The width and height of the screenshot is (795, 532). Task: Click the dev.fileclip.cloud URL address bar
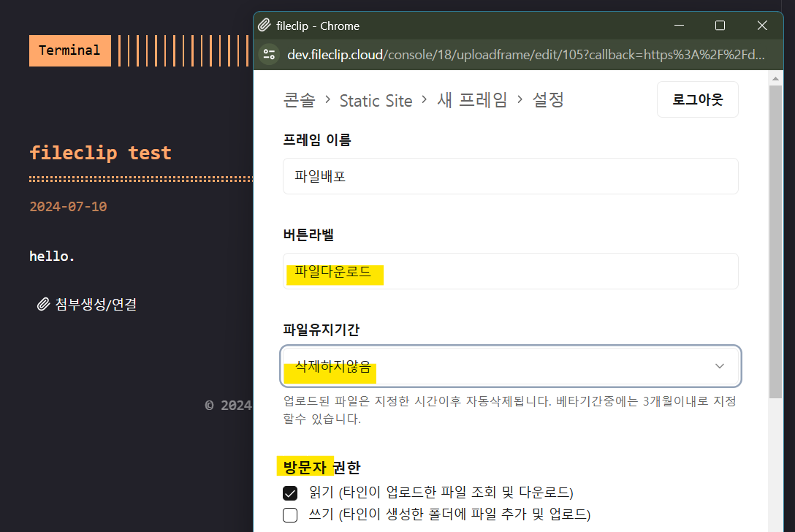pos(525,55)
